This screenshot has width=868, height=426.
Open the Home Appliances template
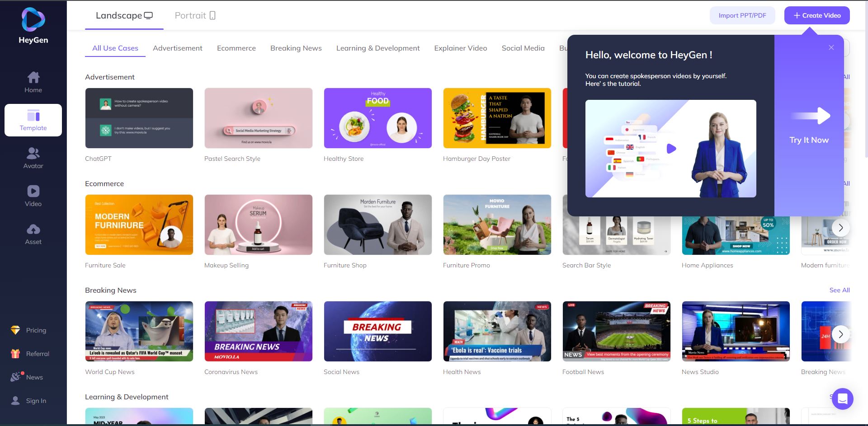(736, 235)
